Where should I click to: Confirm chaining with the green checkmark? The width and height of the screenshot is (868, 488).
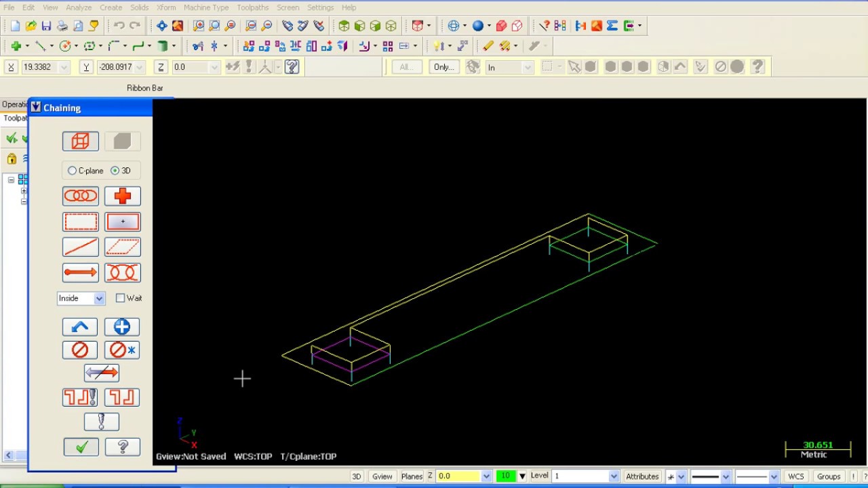click(x=81, y=447)
